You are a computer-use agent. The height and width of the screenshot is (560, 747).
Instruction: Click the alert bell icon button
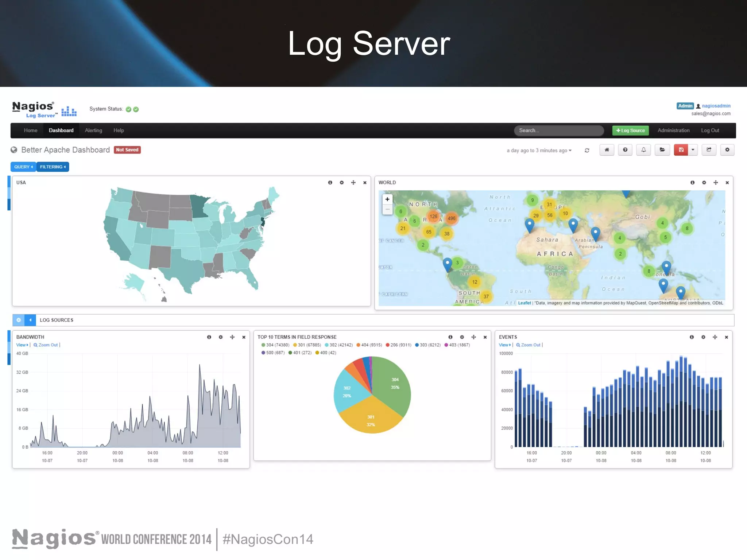(644, 150)
